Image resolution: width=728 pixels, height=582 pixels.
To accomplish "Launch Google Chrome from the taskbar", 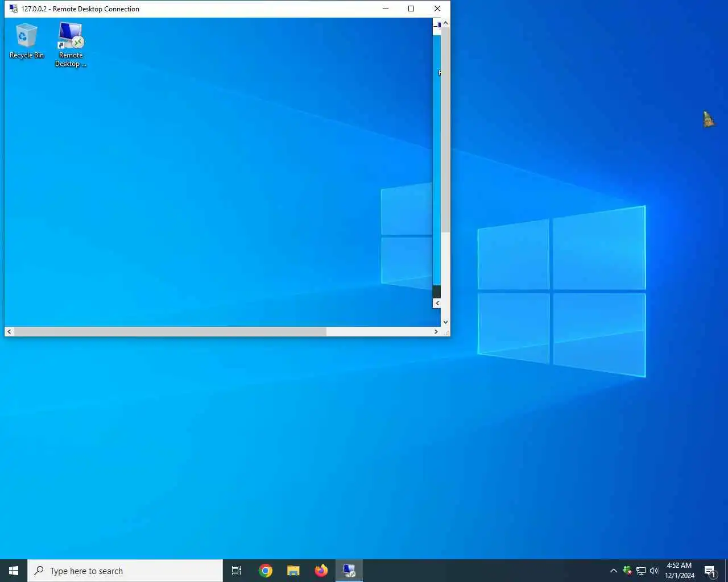I will click(265, 571).
